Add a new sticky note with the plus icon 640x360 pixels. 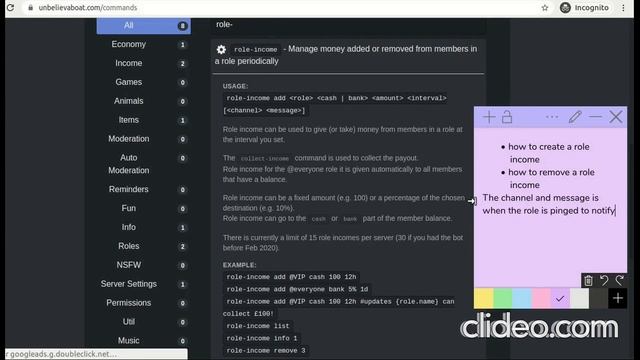(x=489, y=117)
